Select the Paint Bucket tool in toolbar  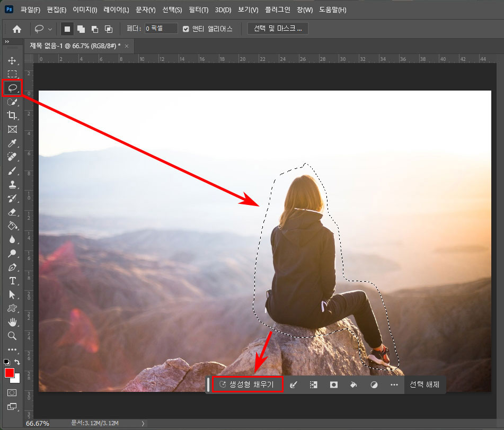tap(12, 226)
